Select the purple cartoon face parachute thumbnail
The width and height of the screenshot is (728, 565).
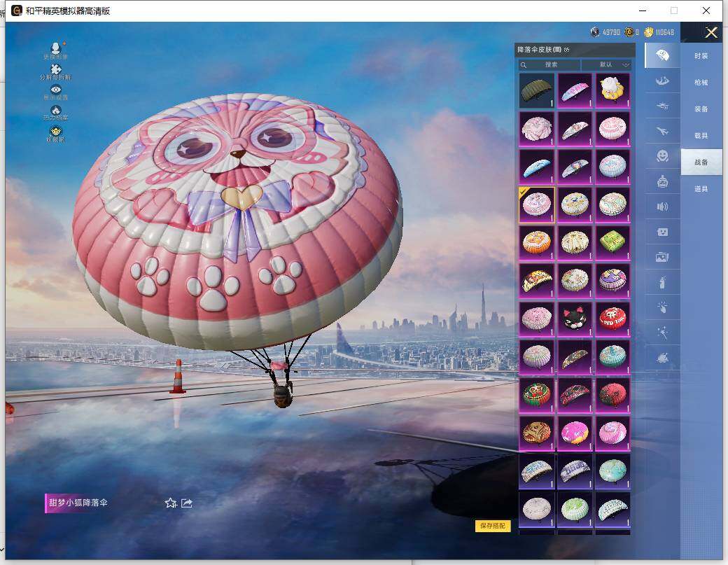[613, 281]
